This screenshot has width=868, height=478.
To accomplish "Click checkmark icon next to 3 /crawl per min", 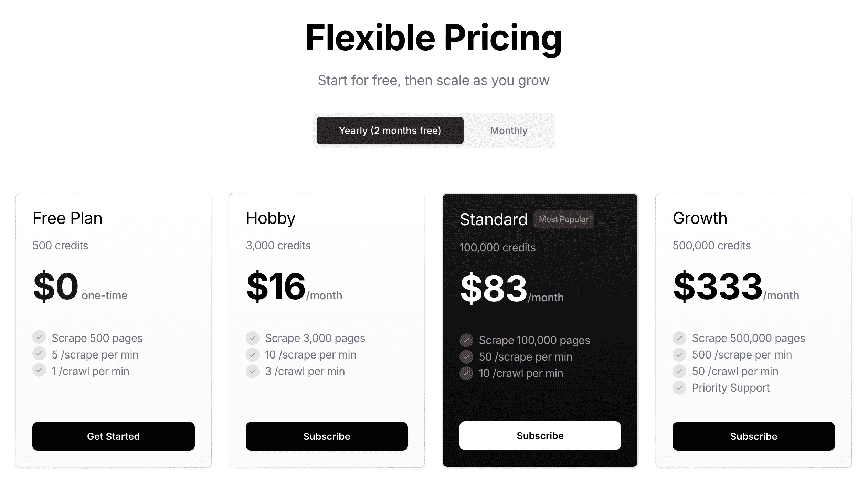I will [x=253, y=371].
